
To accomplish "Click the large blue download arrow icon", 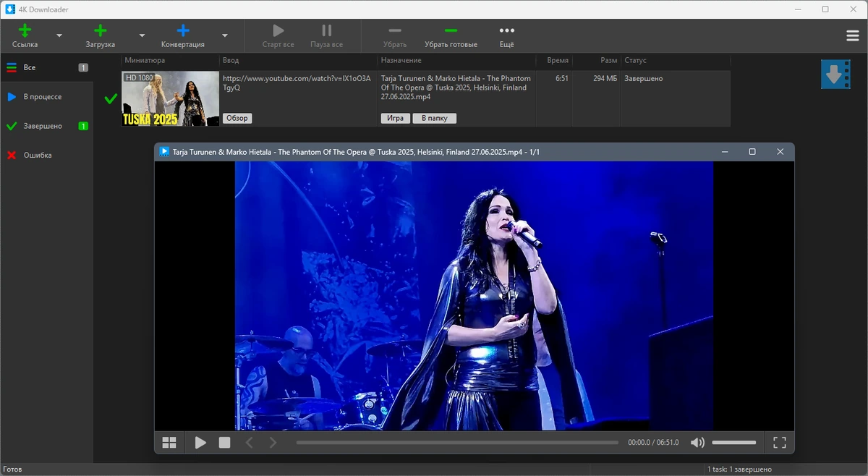I will pyautogui.click(x=835, y=75).
